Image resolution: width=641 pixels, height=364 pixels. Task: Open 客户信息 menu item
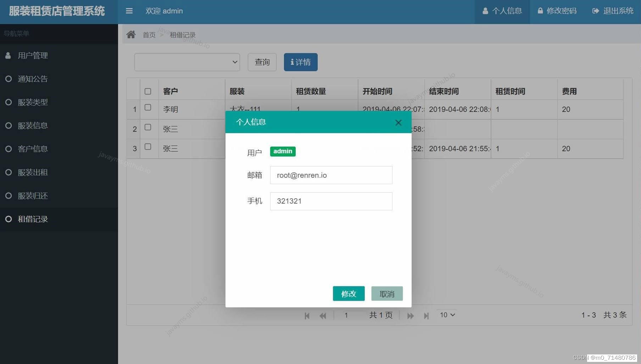59,149
